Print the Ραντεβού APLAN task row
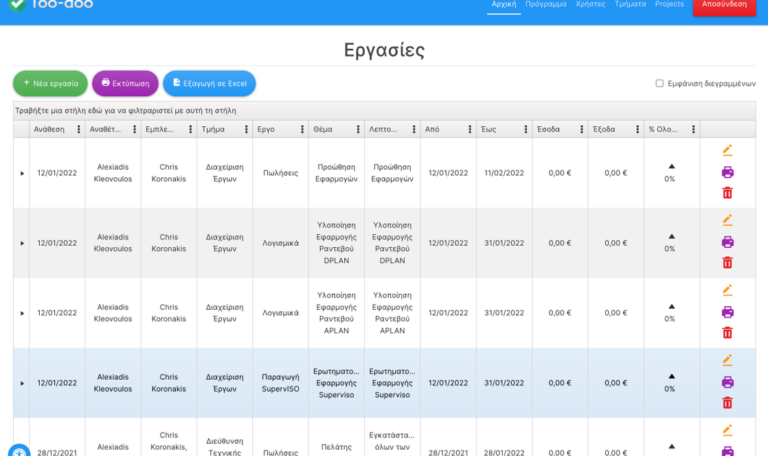Viewport: 768px width, 456px height. click(727, 312)
